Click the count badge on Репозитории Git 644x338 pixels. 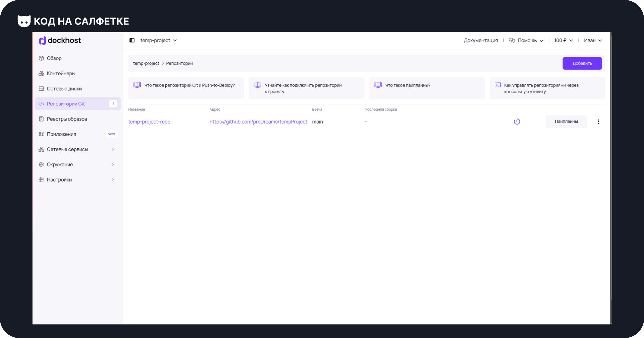(113, 104)
